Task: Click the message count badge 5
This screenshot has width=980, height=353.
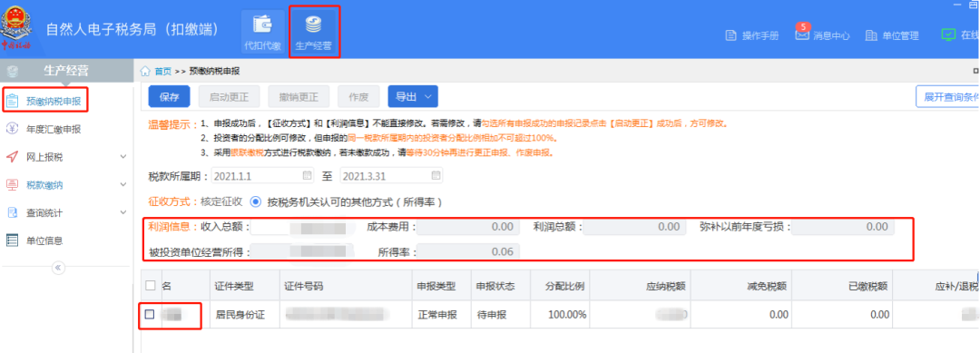Action: pyautogui.click(x=804, y=26)
